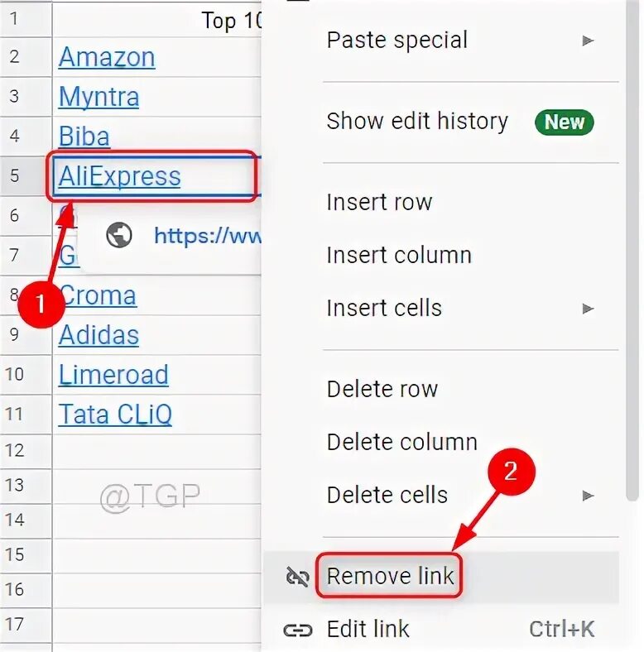The image size is (644, 652).
Task: Choose Delete row in the menu
Action: pyautogui.click(x=441, y=390)
